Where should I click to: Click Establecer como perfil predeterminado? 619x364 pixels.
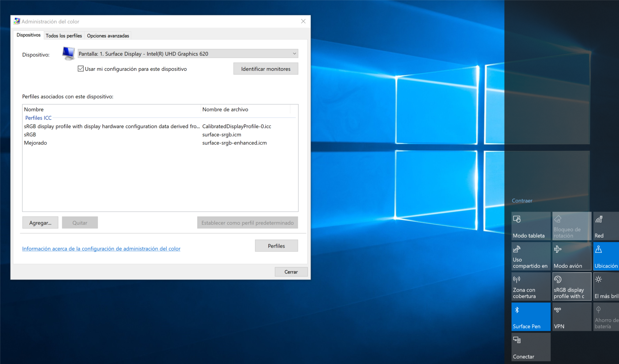coord(247,223)
